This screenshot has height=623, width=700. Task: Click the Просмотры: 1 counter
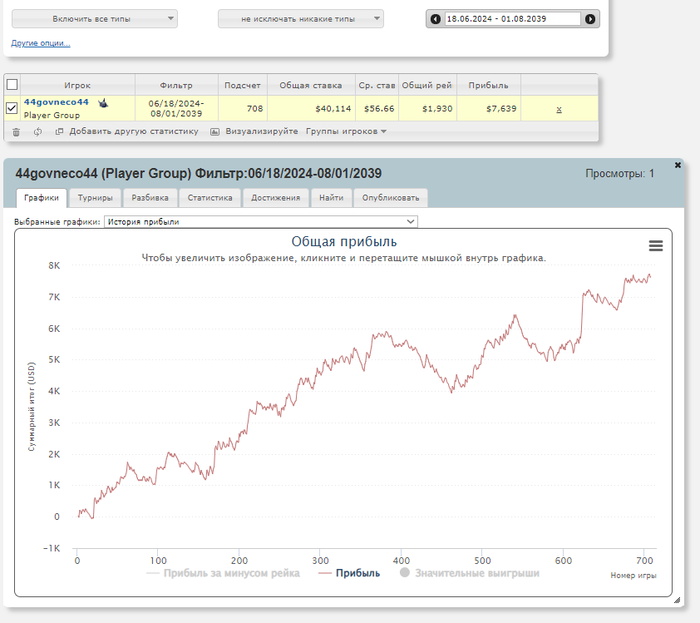coord(620,174)
